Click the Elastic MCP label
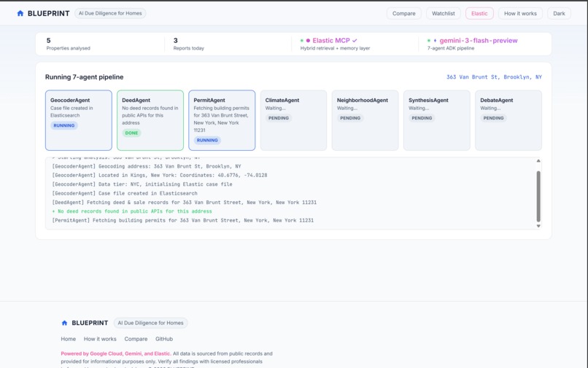Viewport: 588px width, 368px height. click(x=331, y=41)
